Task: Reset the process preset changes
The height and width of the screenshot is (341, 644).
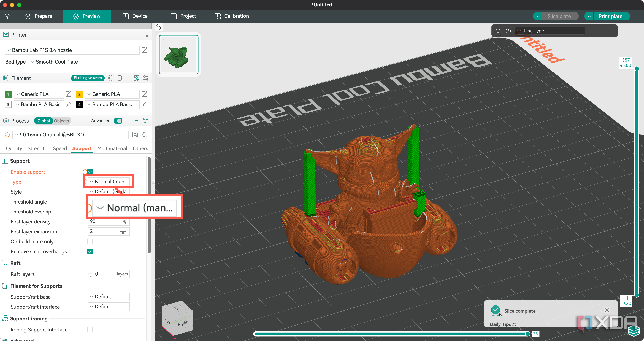Action: point(7,135)
